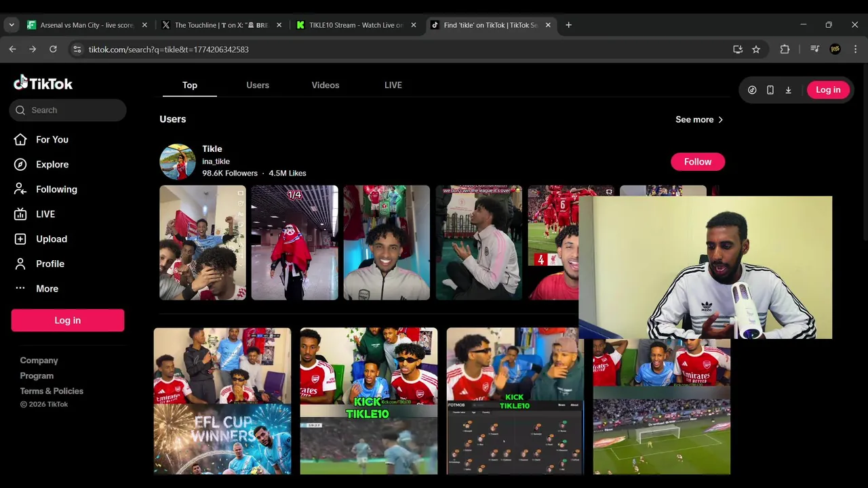
Task: Open the media control icon in browser toolbar
Action: (815, 49)
